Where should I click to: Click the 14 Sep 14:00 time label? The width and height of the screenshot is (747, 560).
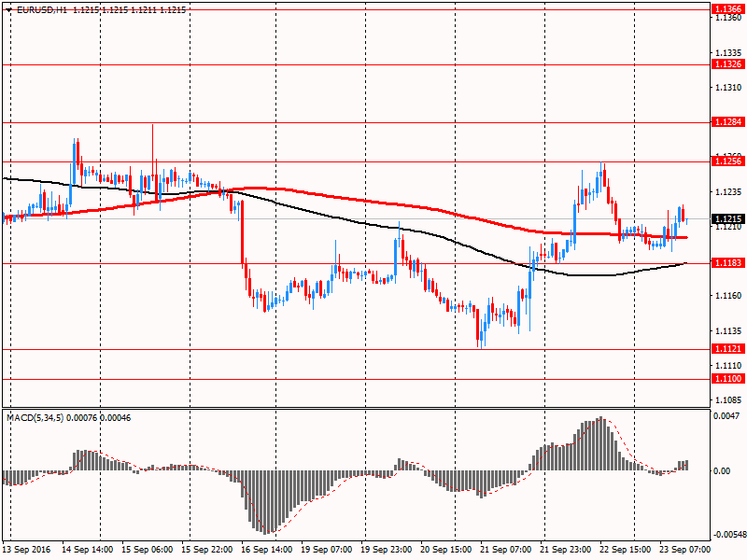[88, 549]
